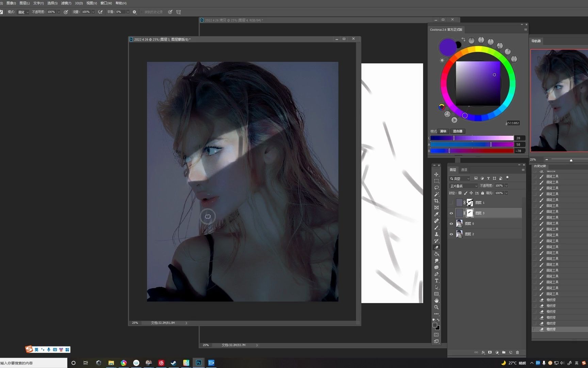Toggle lock image pixels brush icon
The width and height of the screenshot is (588, 368).
(466, 193)
